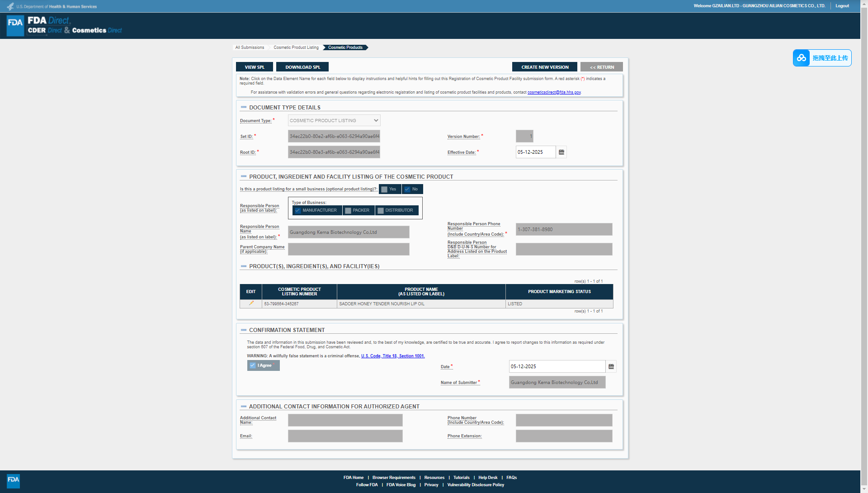
Task: Click the HHS eagle logo at top
Action: [10, 6]
